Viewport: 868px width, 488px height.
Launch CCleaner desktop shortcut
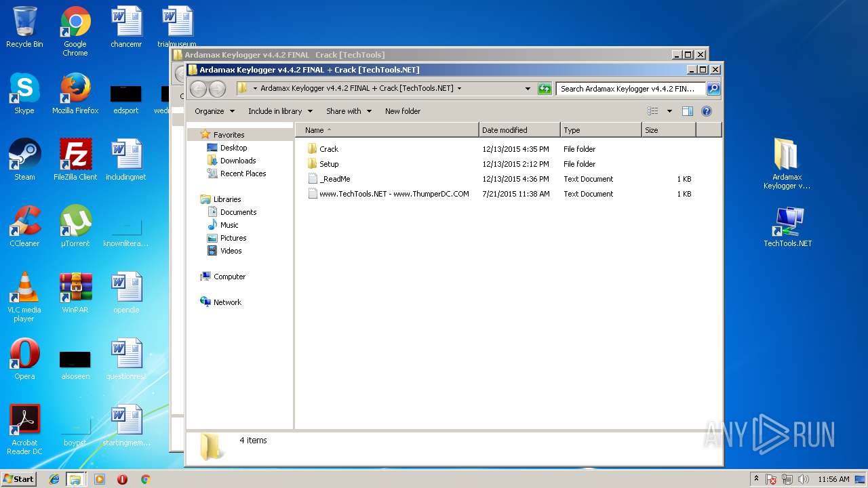coord(24,227)
